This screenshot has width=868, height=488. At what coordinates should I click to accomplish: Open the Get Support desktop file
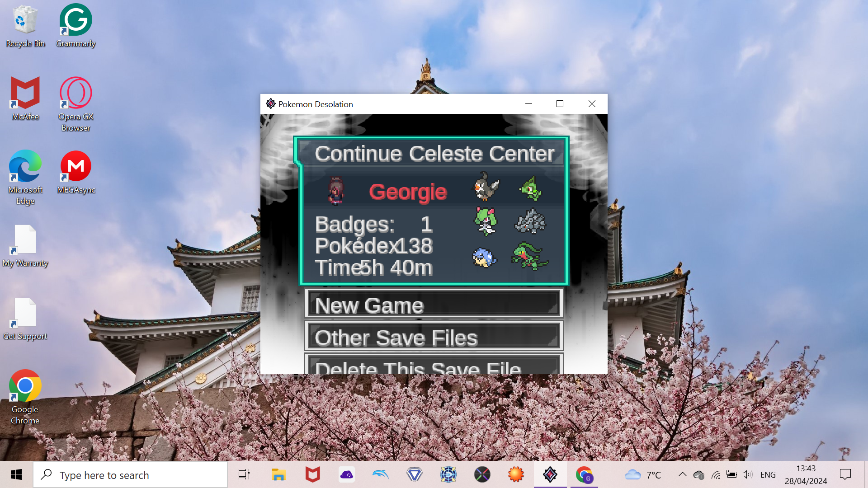pyautogui.click(x=25, y=319)
